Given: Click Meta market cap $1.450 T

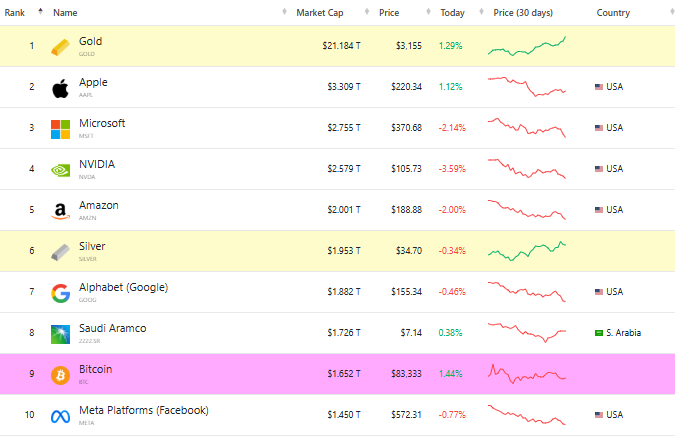Looking at the screenshot, I should (x=344, y=415).
